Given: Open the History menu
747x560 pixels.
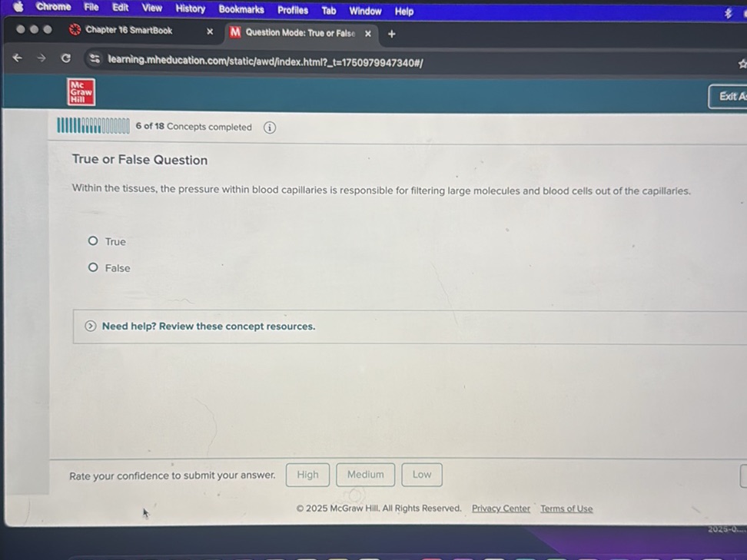Looking at the screenshot, I should [190, 8].
